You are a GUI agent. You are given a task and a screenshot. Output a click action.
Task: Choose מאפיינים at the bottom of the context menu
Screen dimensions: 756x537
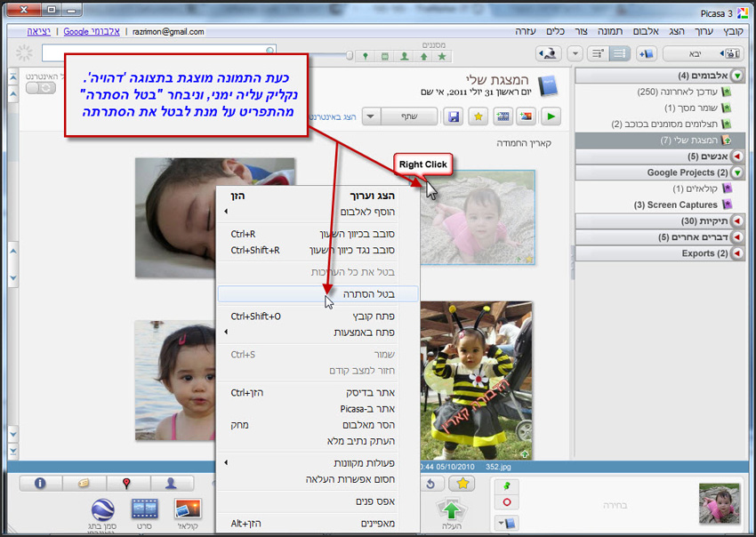coord(318,524)
